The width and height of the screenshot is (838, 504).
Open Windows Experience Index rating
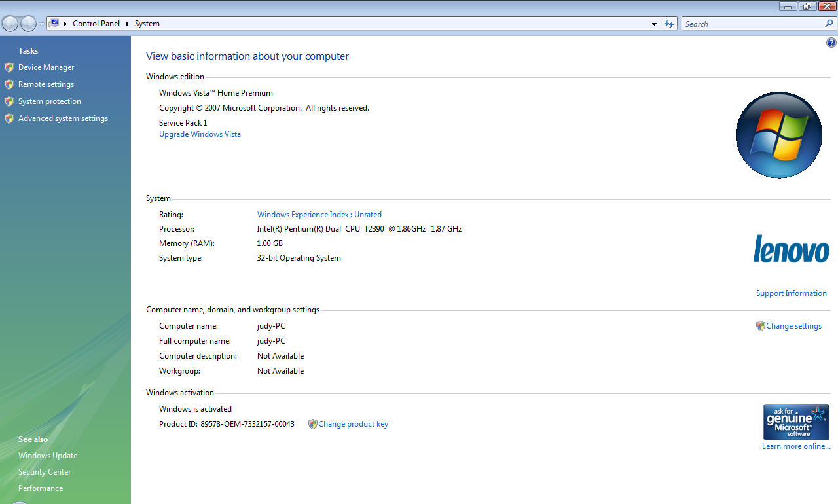coord(319,215)
